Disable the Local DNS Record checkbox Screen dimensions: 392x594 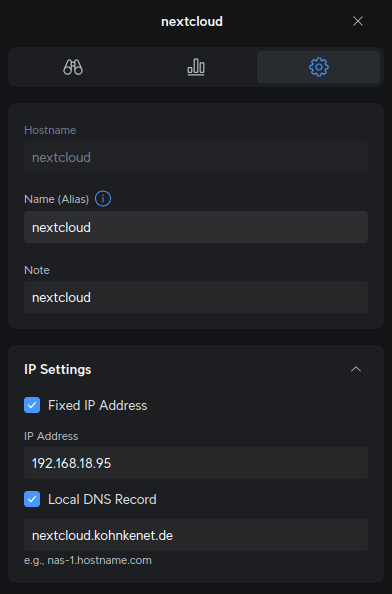coord(32,499)
